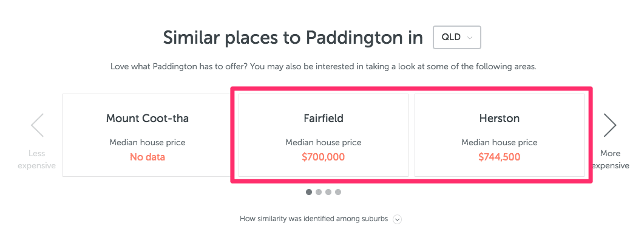Click the Herston suburb name
This screenshot has width=644, height=237.
500,119
